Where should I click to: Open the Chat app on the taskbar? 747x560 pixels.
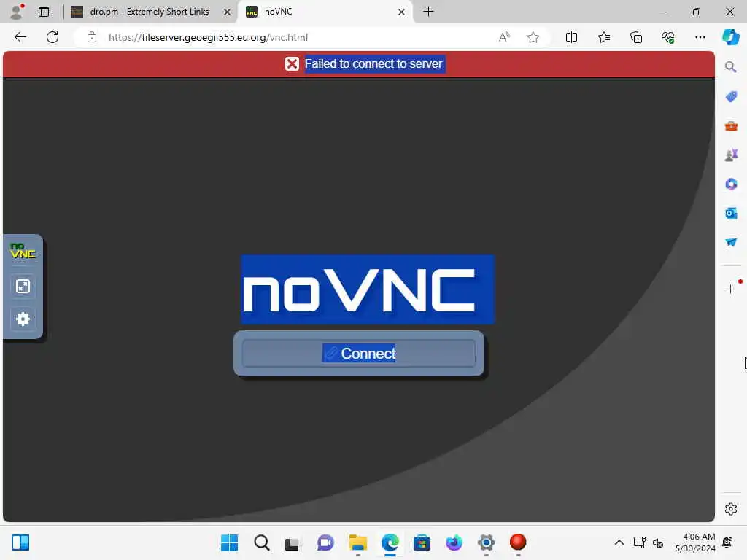coord(325,542)
